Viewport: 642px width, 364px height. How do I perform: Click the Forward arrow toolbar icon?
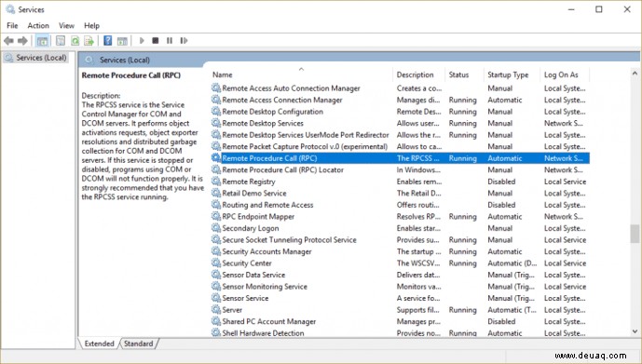pyautogui.click(x=22, y=40)
